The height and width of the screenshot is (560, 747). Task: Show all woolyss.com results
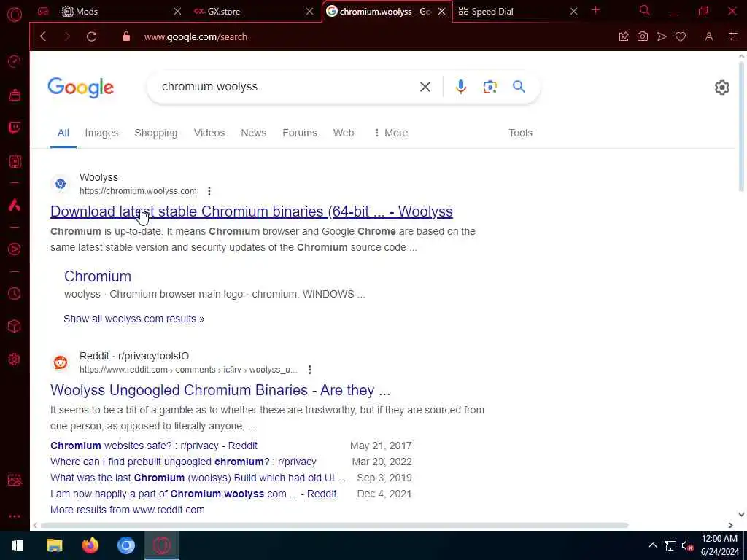tap(134, 319)
